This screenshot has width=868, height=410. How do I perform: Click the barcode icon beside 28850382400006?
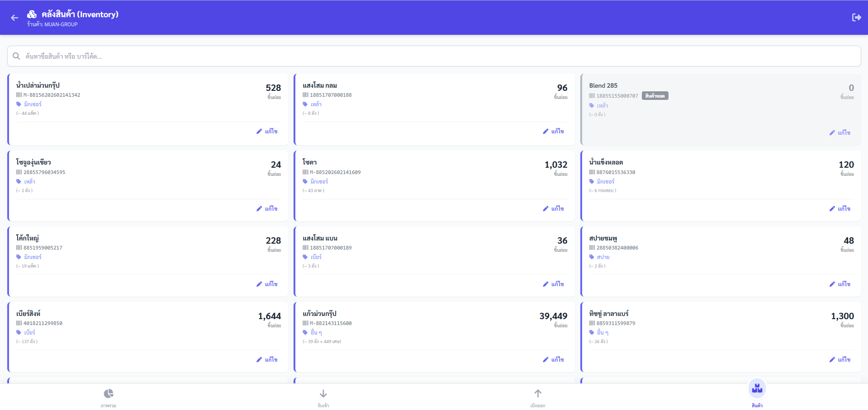click(592, 248)
